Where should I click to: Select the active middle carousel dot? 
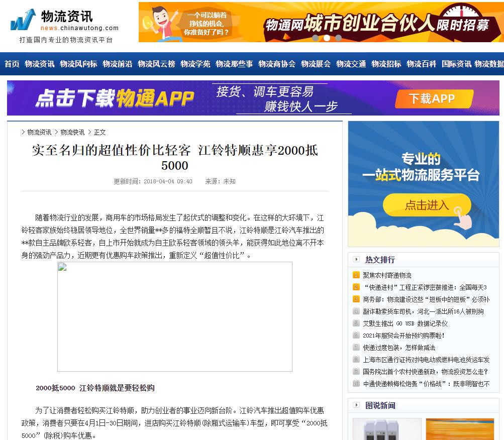tap(327, 38)
